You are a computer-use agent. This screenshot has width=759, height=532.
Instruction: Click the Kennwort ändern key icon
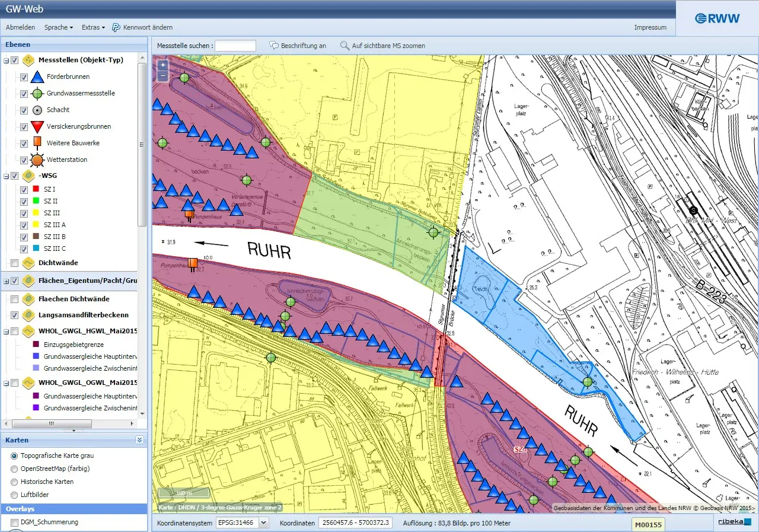pos(116,27)
